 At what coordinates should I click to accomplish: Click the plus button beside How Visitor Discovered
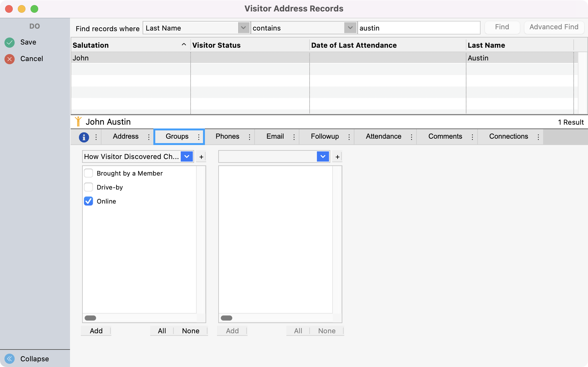[201, 156]
